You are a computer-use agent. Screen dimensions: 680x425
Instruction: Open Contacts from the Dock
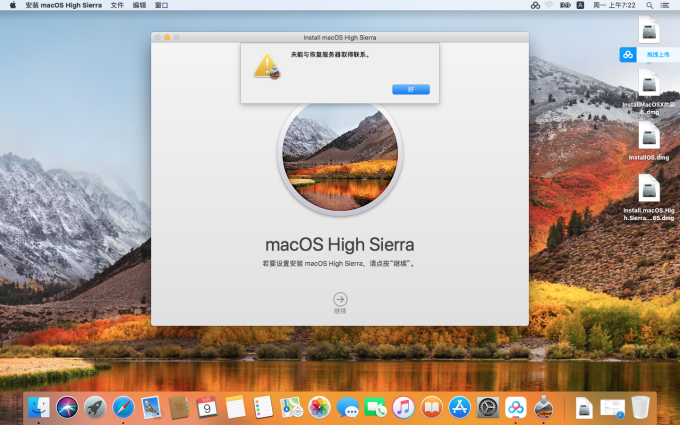[179, 408]
